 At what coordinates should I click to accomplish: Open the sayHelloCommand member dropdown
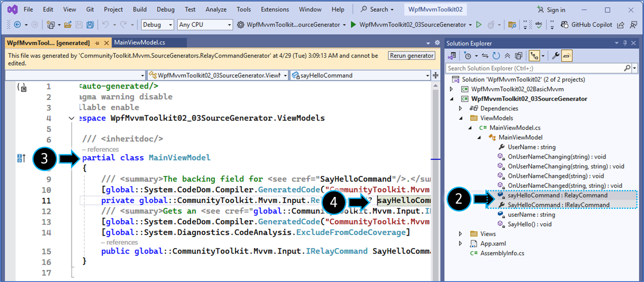(360, 75)
